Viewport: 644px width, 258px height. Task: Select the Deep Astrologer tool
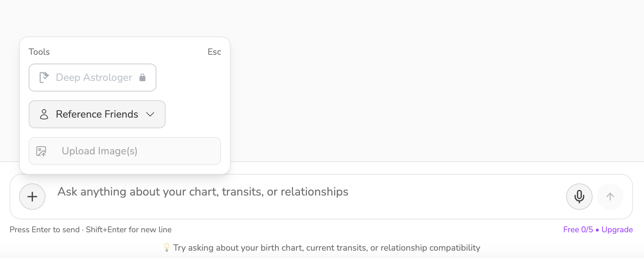pyautogui.click(x=92, y=78)
